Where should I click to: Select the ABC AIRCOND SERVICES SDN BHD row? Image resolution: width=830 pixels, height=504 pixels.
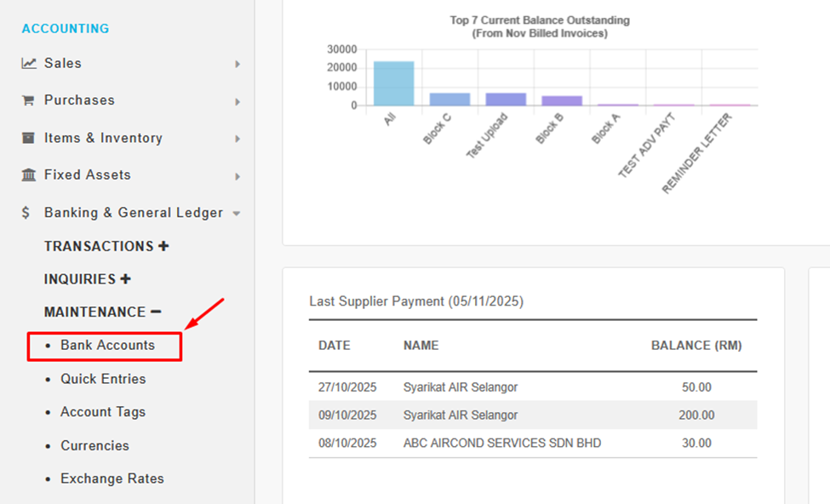click(501, 444)
